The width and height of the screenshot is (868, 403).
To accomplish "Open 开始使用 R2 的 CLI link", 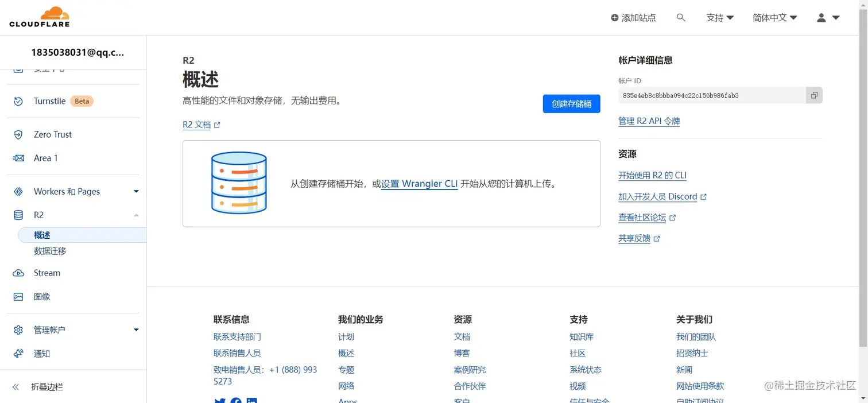I will pos(652,176).
